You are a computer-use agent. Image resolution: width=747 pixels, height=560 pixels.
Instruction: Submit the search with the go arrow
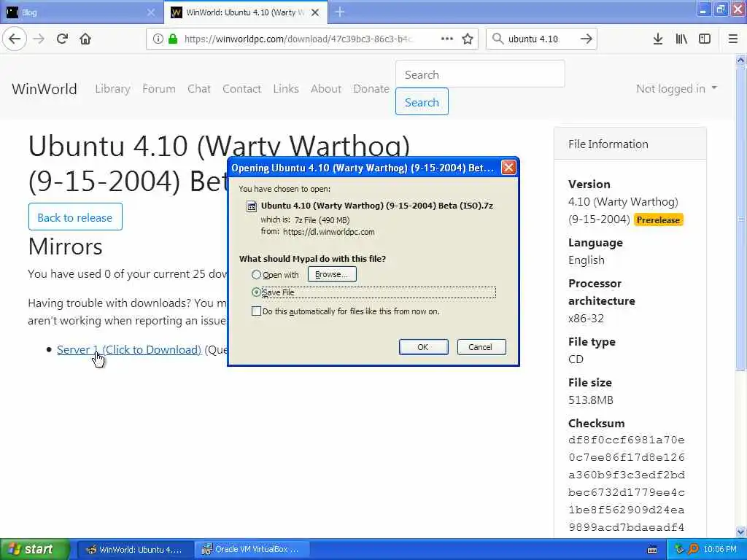586,39
